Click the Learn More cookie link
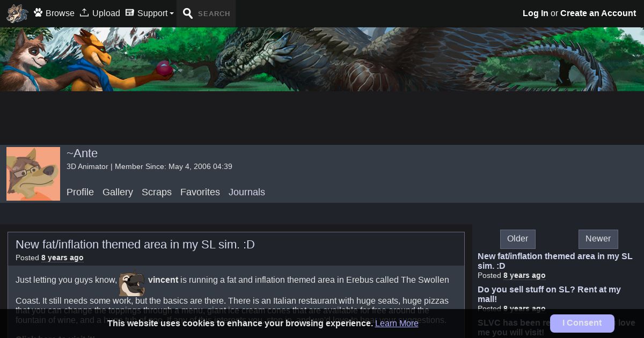This screenshot has width=644, height=338. coord(397,324)
